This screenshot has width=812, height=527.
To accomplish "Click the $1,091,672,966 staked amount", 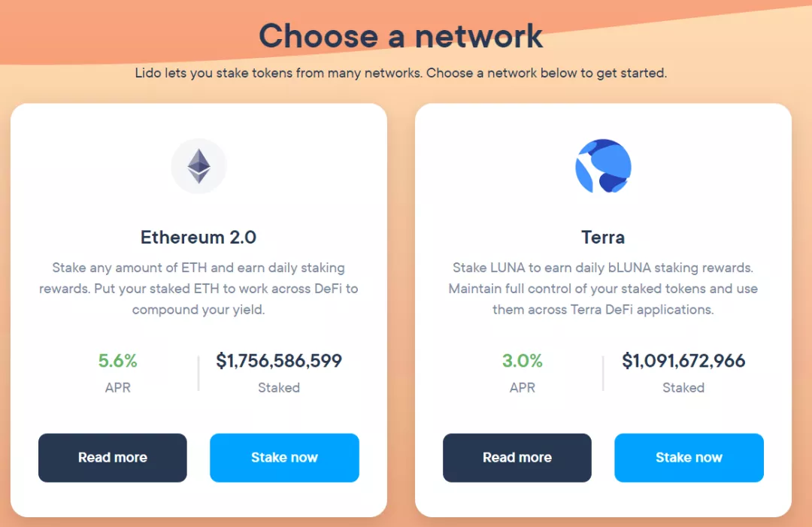I will pyautogui.click(x=683, y=361).
